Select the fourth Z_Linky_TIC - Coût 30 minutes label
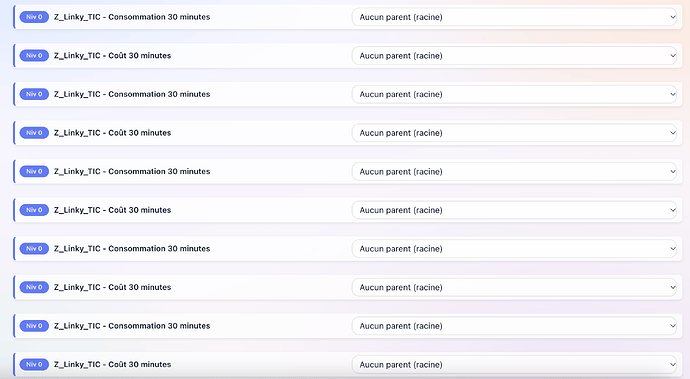 click(113, 287)
